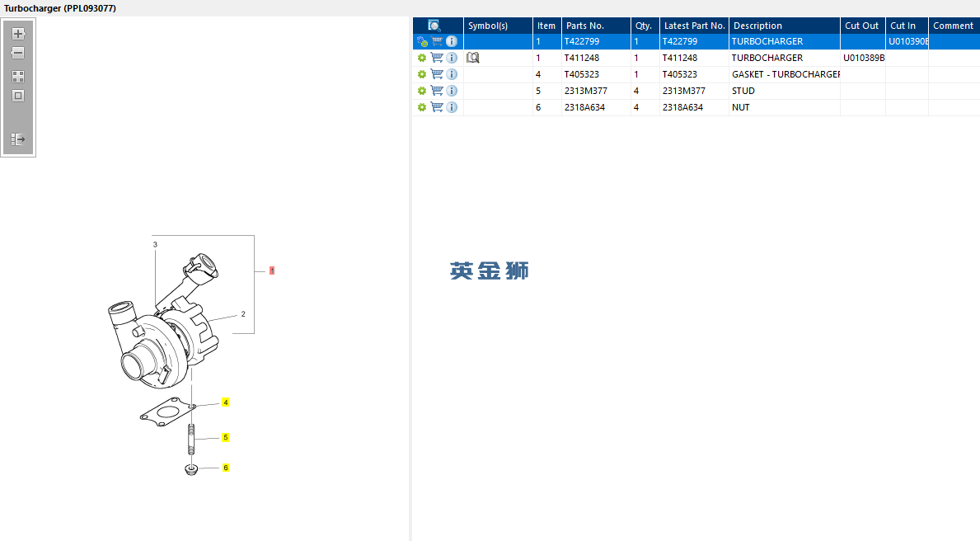Sort by the Item column header
Image resolution: width=980 pixels, height=541 pixels.
547,26
